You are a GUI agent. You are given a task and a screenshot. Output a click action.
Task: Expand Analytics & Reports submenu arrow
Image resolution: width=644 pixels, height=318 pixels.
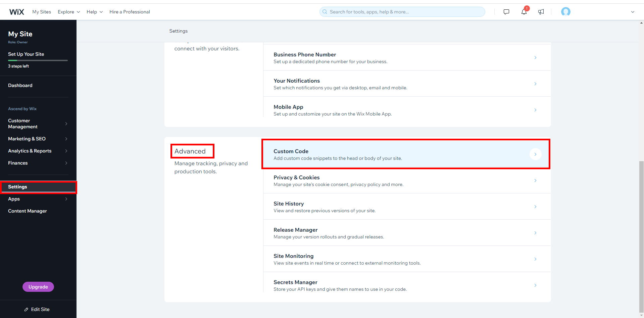(x=66, y=151)
